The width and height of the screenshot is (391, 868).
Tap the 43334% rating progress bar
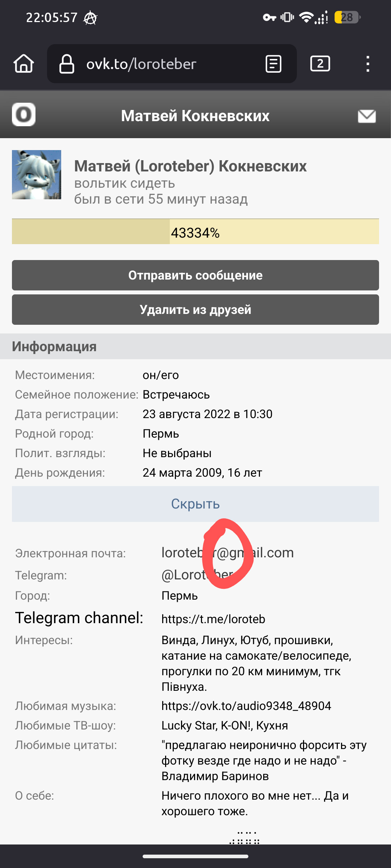[x=195, y=231]
